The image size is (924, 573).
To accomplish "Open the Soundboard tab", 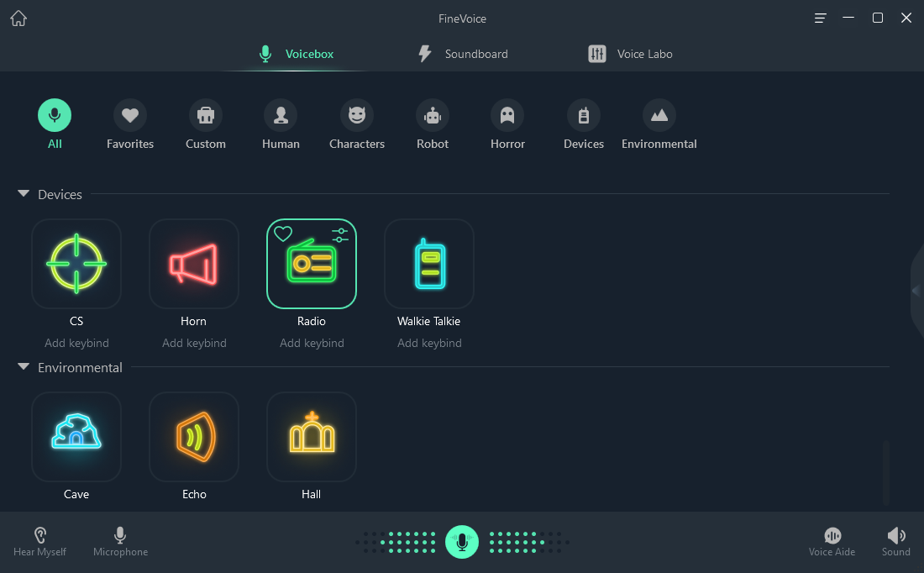I will pos(463,54).
